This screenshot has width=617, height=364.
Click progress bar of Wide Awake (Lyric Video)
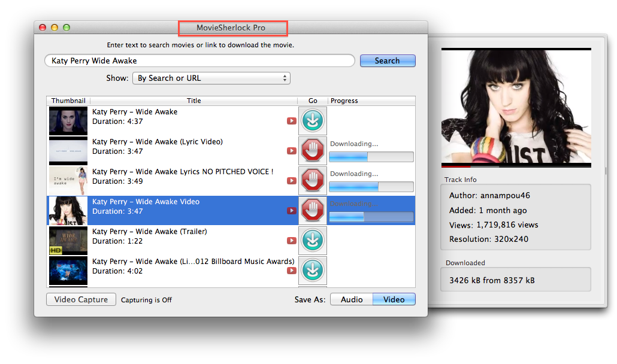click(x=371, y=157)
